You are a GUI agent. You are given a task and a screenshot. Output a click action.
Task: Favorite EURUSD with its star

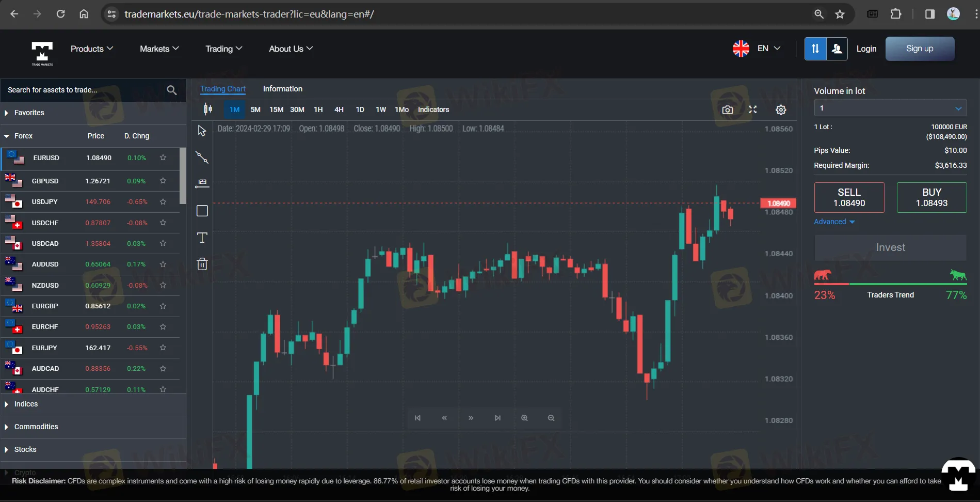[163, 158]
